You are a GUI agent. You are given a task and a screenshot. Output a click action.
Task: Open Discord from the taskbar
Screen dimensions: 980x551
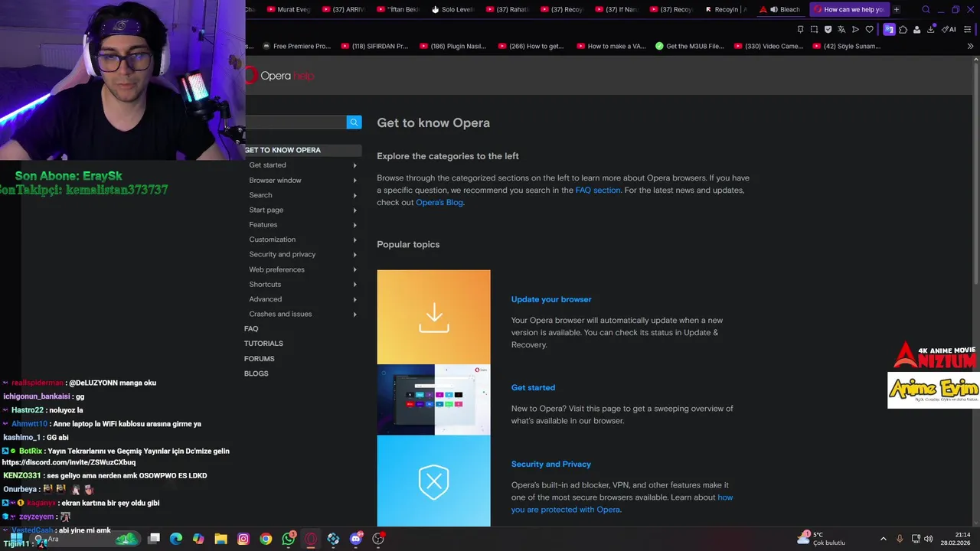point(356,539)
